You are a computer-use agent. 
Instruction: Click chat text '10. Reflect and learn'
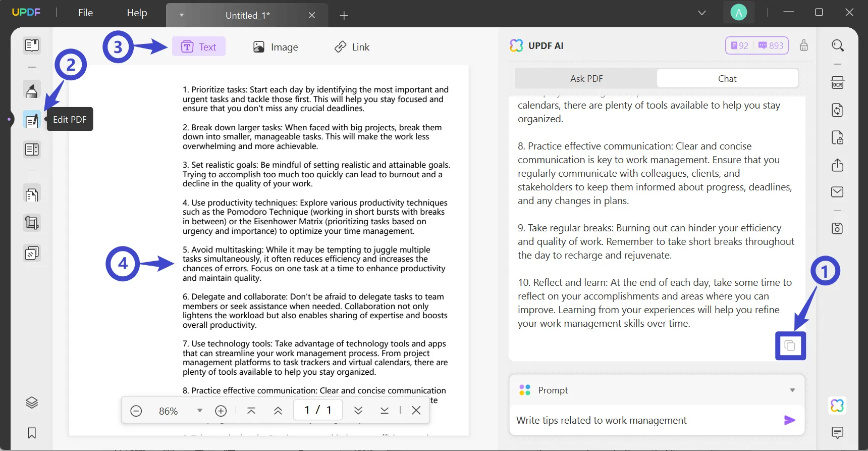[655, 303]
